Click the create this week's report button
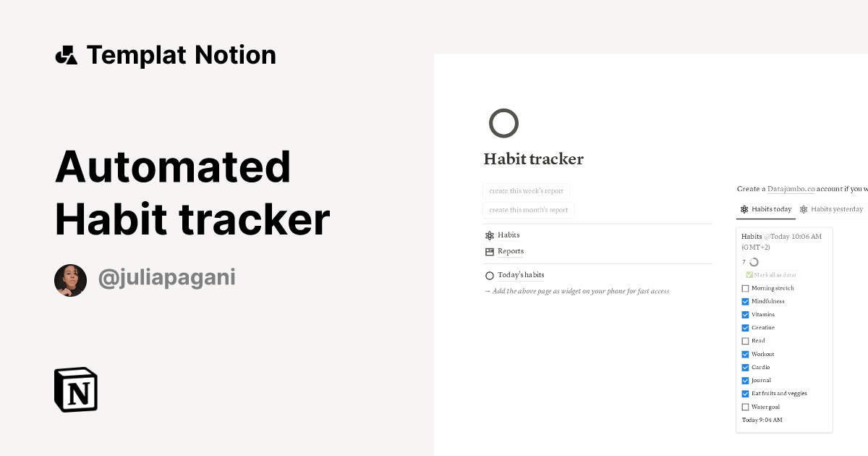This screenshot has height=456, width=868. click(x=526, y=190)
